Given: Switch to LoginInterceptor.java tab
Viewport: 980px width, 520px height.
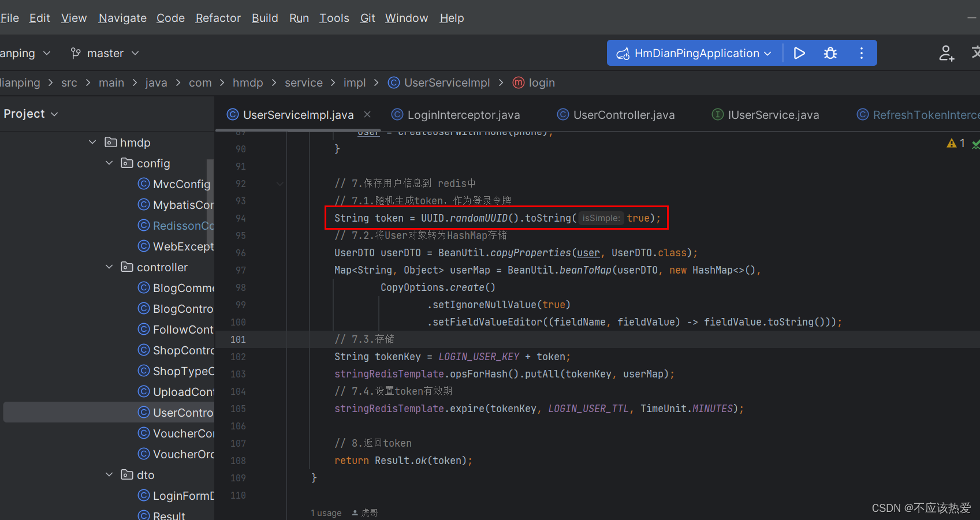Looking at the screenshot, I should tap(456, 115).
